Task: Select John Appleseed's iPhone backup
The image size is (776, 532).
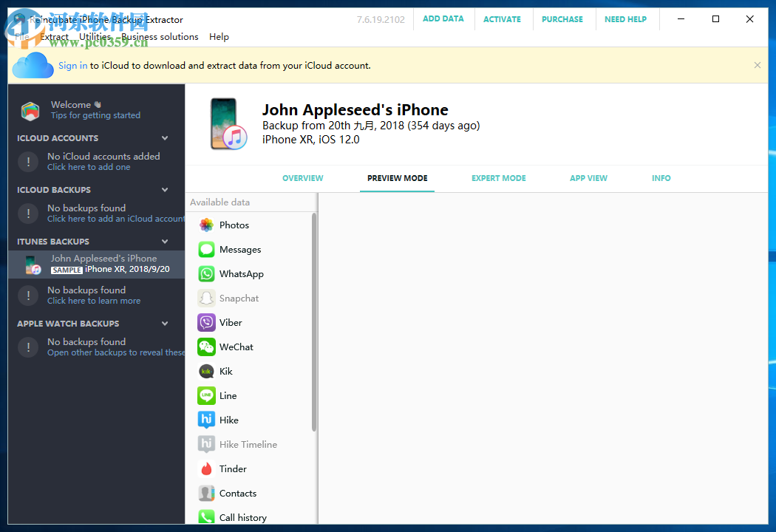Action: [103, 264]
